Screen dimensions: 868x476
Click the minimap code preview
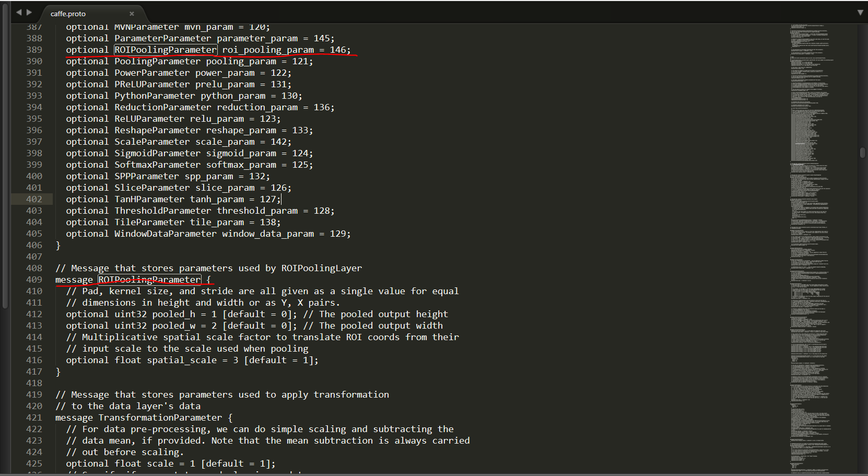tap(811, 248)
